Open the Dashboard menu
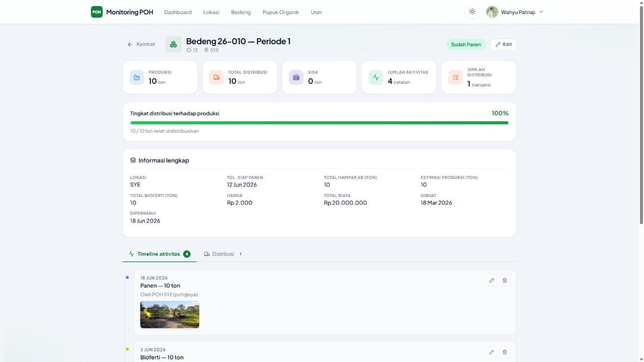Image resolution: width=644 pixels, height=362 pixels. tap(178, 12)
